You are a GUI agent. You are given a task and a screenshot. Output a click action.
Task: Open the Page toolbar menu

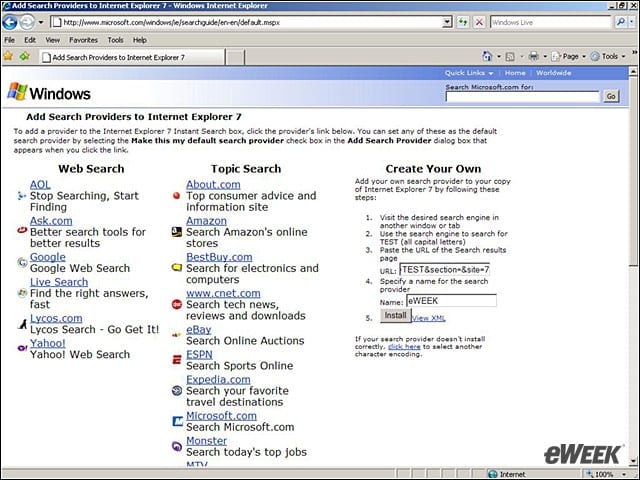tap(569, 56)
